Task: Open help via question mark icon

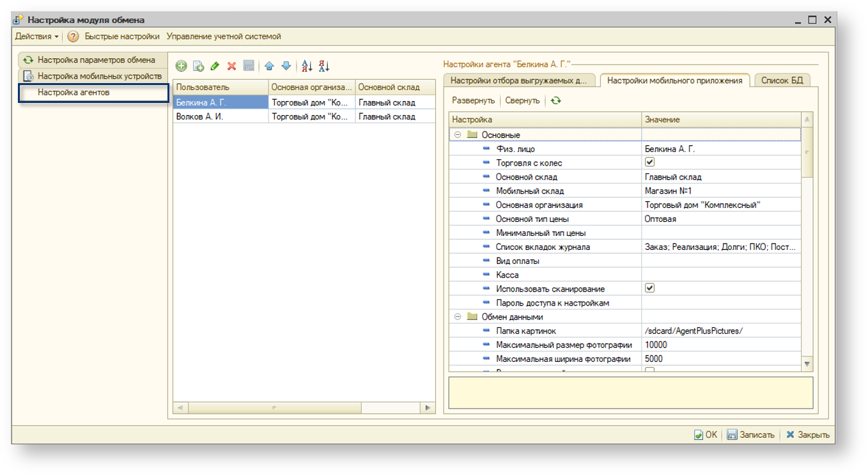Action: 73,36
